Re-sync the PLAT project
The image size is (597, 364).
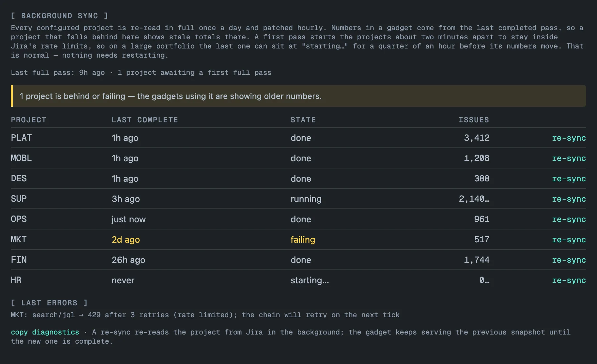569,138
